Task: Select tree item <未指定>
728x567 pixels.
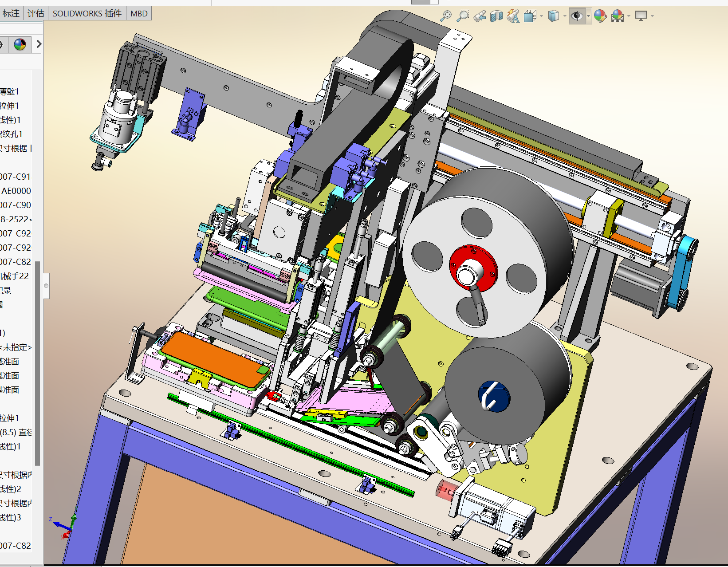Action: [x=16, y=347]
